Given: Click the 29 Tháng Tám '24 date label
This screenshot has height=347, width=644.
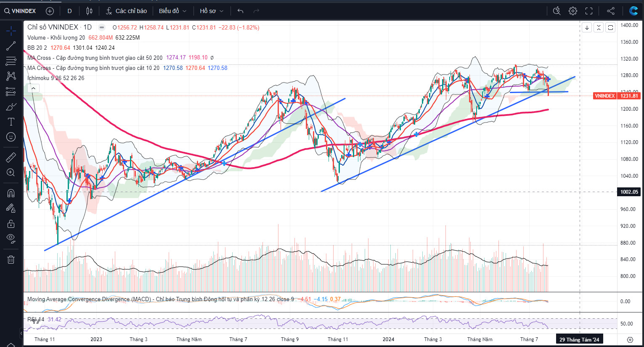Looking at the screenshot, I should click(x=579, y=339).
